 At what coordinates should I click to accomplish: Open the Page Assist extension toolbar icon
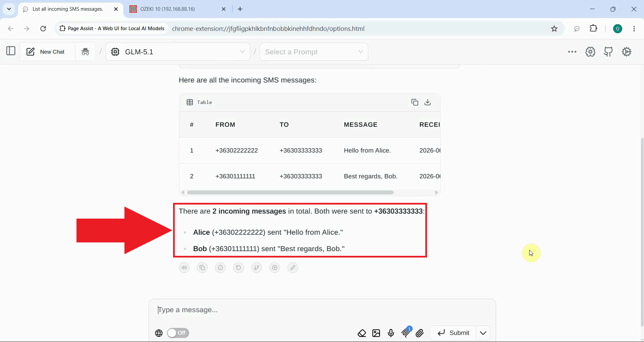pyautogui.click(x=577, y=28)
